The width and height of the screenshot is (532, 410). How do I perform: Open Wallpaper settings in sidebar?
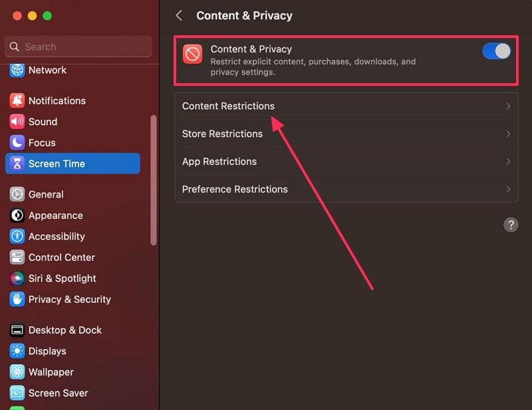51,372
